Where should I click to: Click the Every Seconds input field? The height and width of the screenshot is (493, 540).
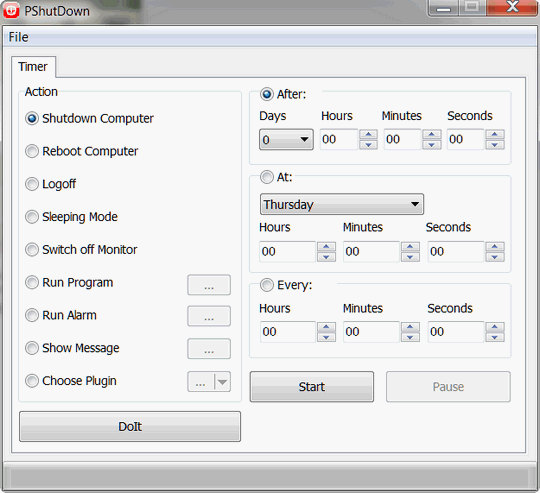(x=456, y=332)
